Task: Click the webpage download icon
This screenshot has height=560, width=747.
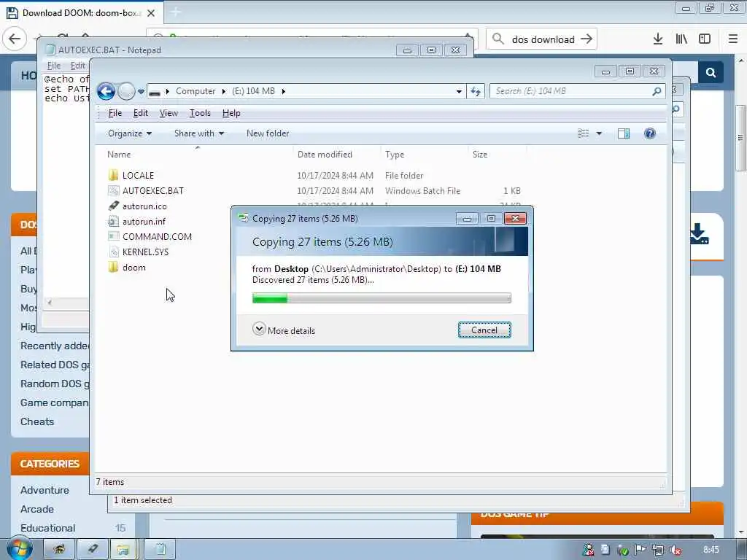Action: (x=699, y=234)
